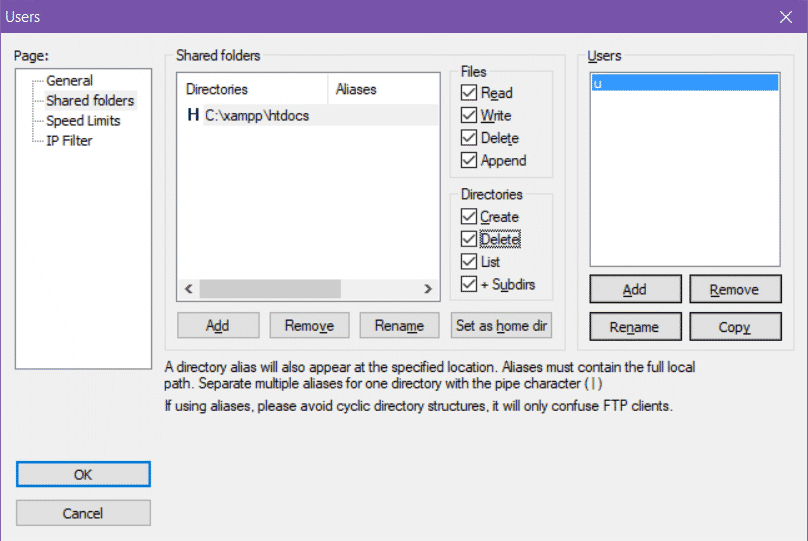808x541 pixels.
Task: Uncheck the Write file permission
Action: (469, 115)
